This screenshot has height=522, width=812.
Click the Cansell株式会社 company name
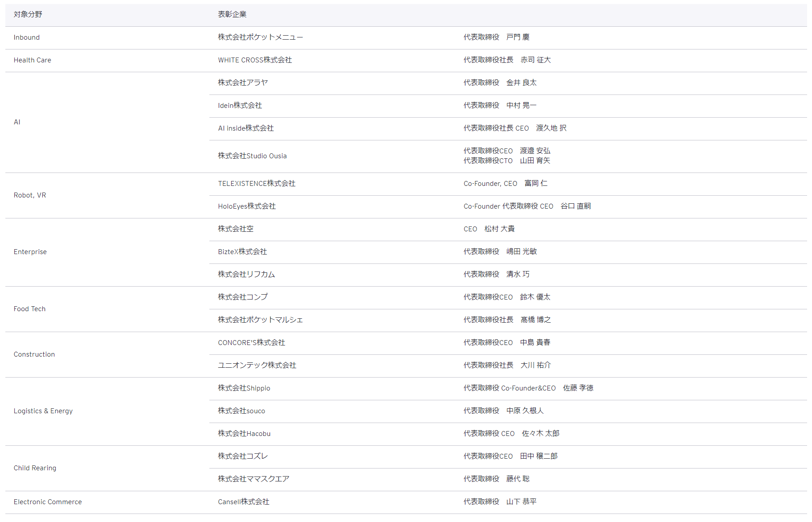point(243,502)
